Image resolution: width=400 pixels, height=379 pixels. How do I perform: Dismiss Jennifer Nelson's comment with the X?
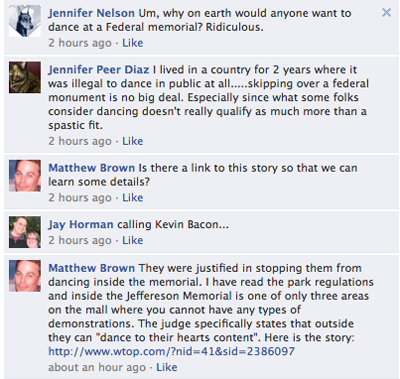(386, 13)
